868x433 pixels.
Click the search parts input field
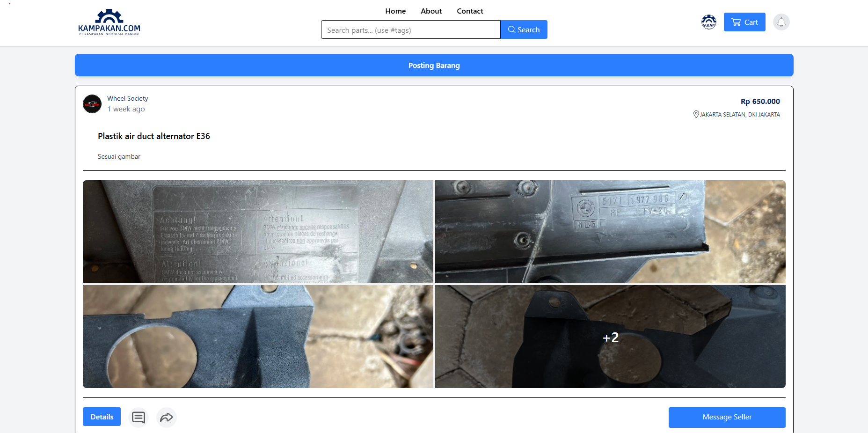point(410,29)
